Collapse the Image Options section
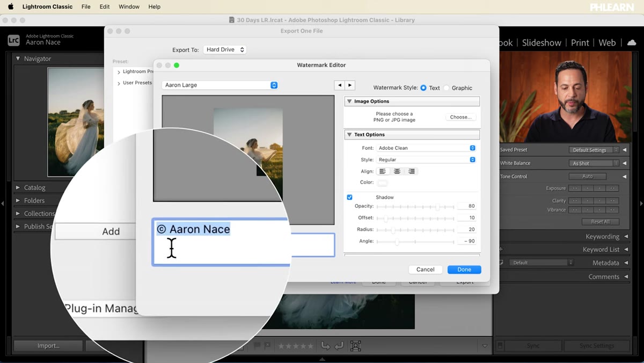644x363 pixels. coord(349,101)
